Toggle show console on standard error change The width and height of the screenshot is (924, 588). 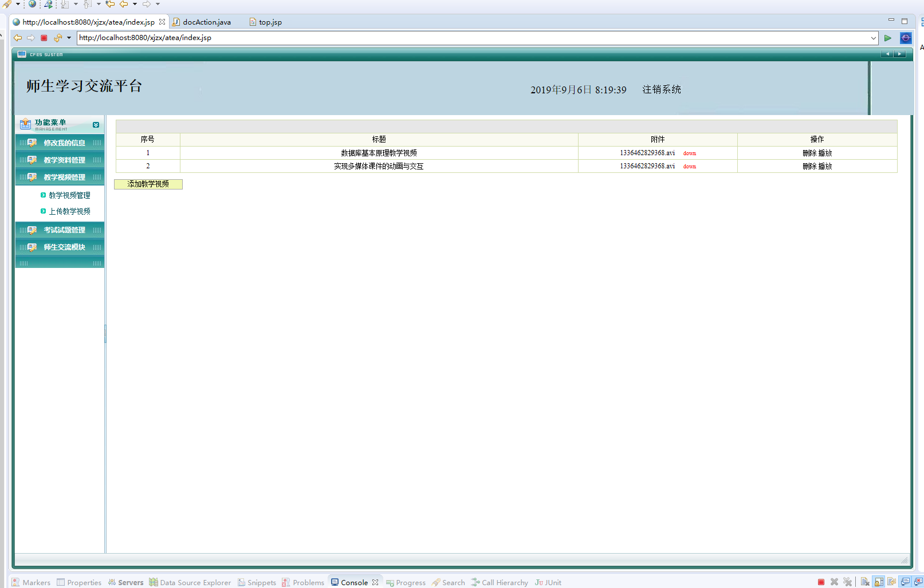click(918, 582)
